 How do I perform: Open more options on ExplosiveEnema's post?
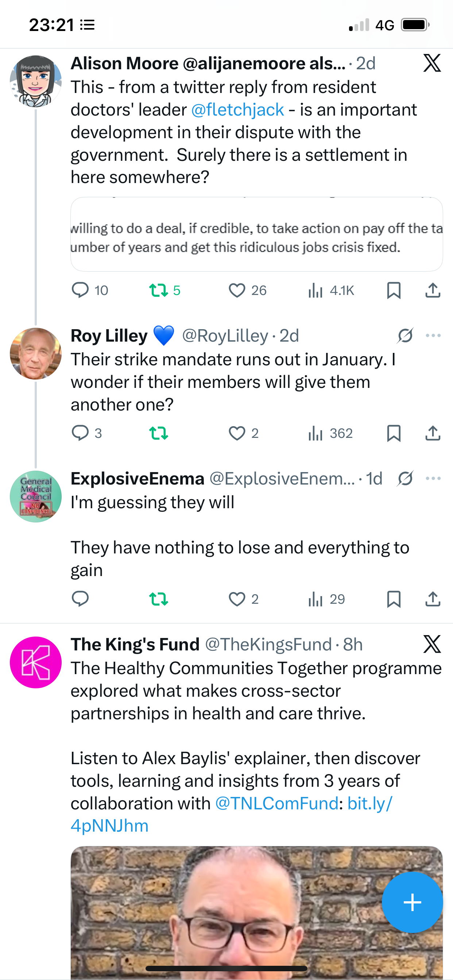pyautogui.click(x=433, y=479)
